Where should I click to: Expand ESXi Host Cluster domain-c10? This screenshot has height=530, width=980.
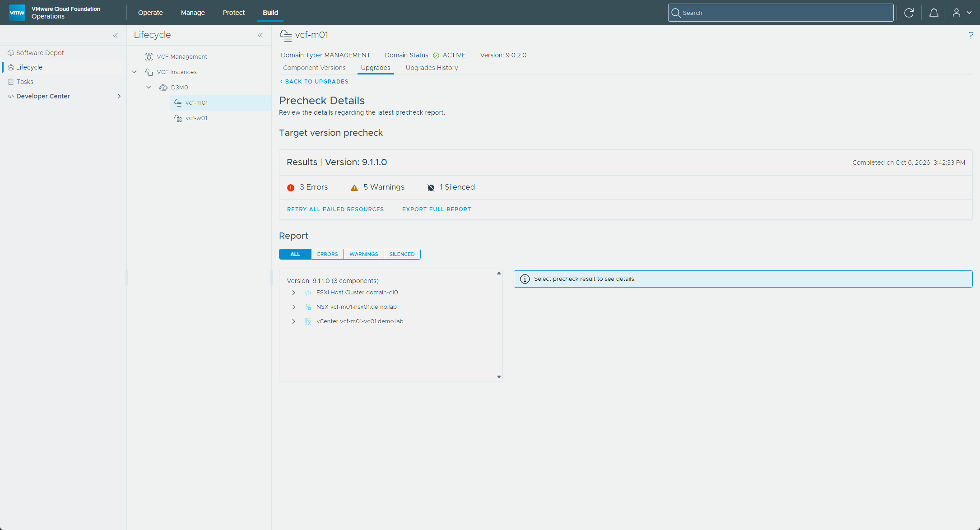coord(294,293)
